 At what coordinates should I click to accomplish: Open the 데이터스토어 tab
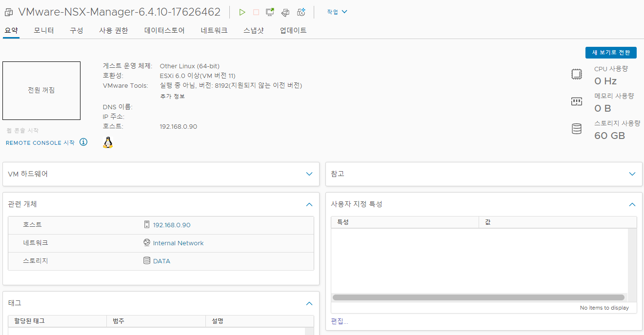tap(164, 30)
